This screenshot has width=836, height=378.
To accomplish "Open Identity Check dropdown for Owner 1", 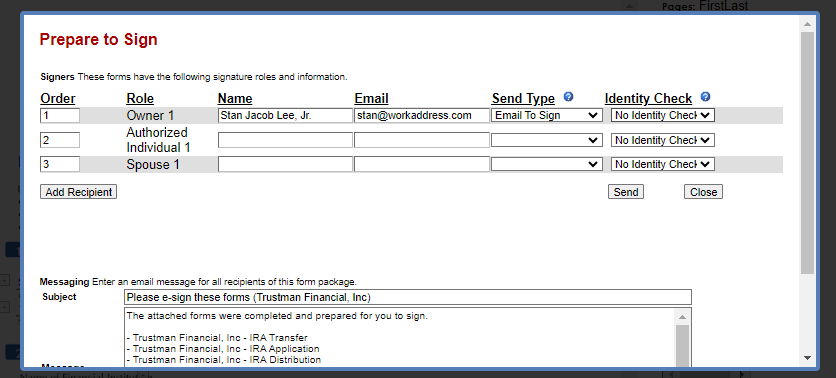I will [663, 115].
